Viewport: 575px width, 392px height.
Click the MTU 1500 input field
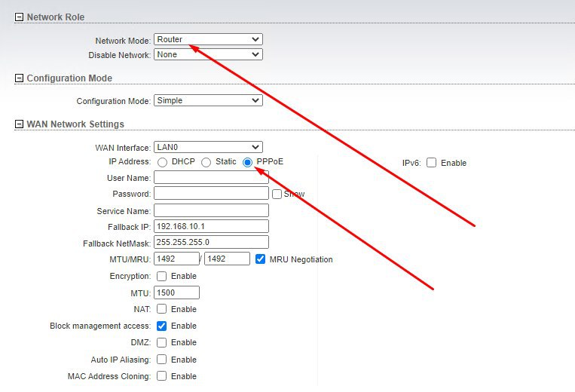click(x=176, y=292)
